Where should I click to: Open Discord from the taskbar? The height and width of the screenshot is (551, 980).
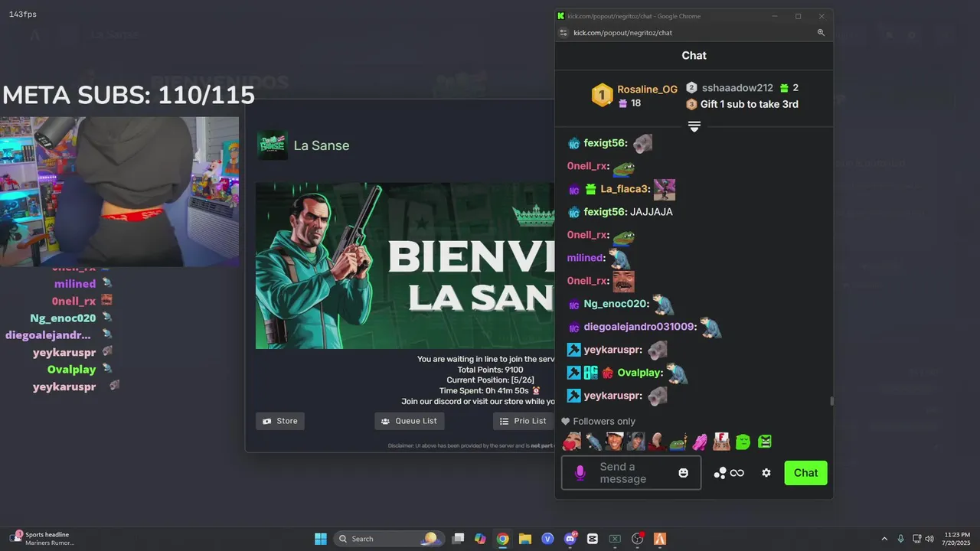point(570,539)
